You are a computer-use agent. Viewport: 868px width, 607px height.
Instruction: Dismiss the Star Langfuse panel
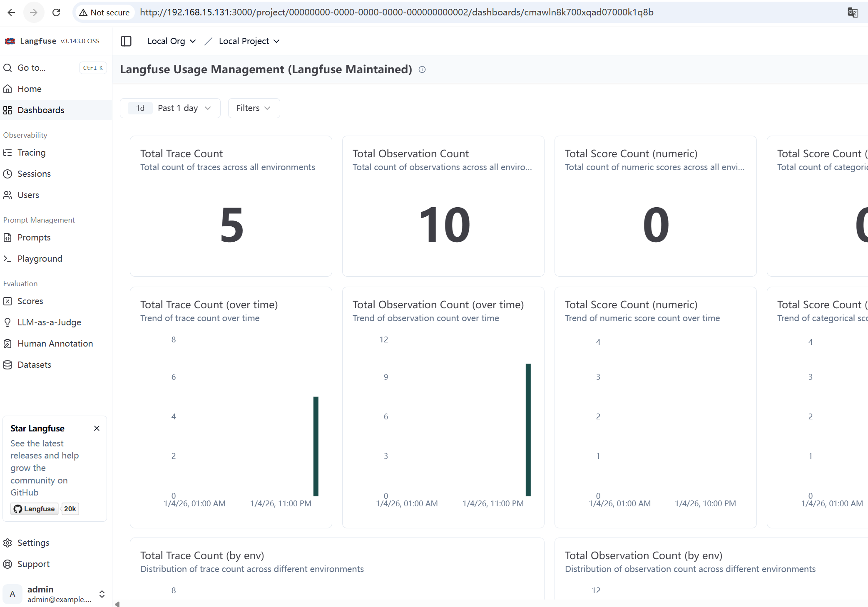(x=97, y=428)
